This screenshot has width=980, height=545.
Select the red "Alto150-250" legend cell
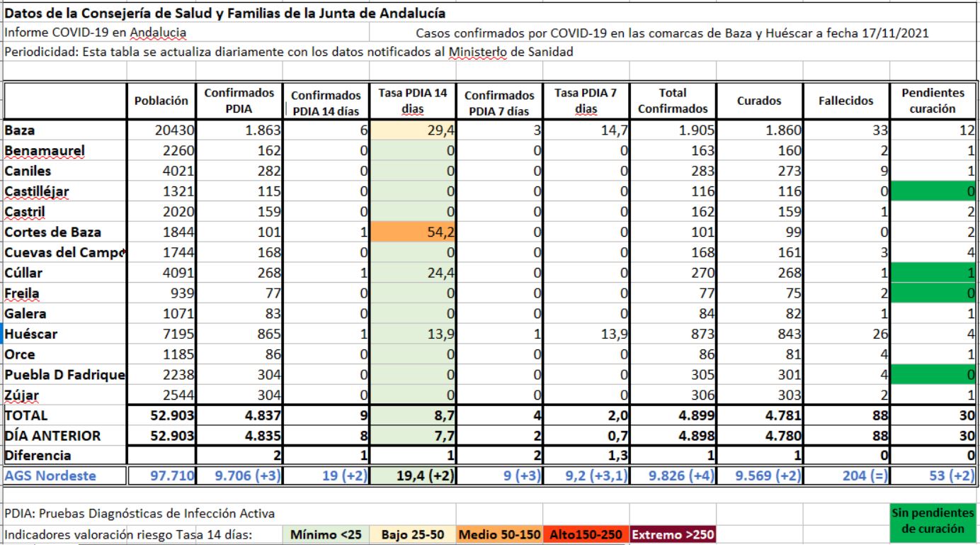[x=585, y=534]
